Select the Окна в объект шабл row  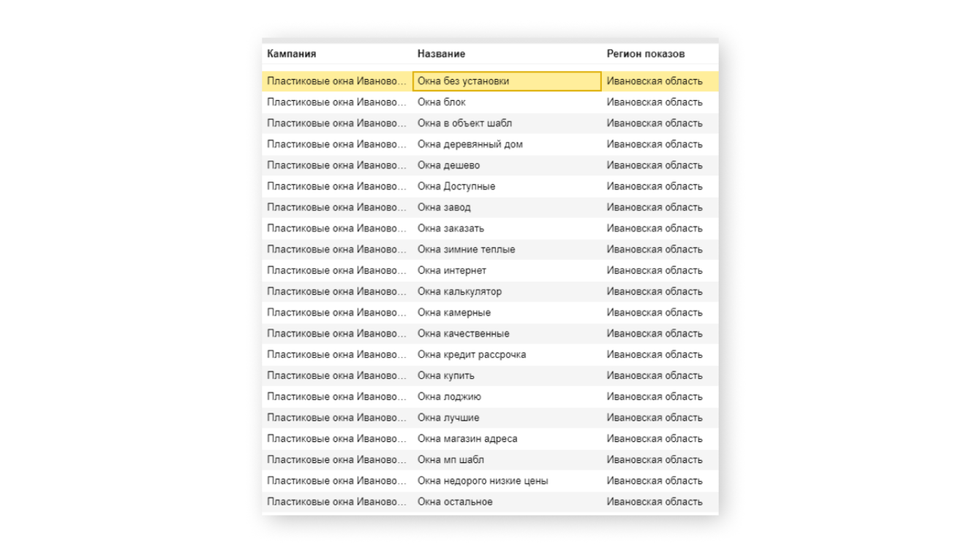tap(464, 124)
